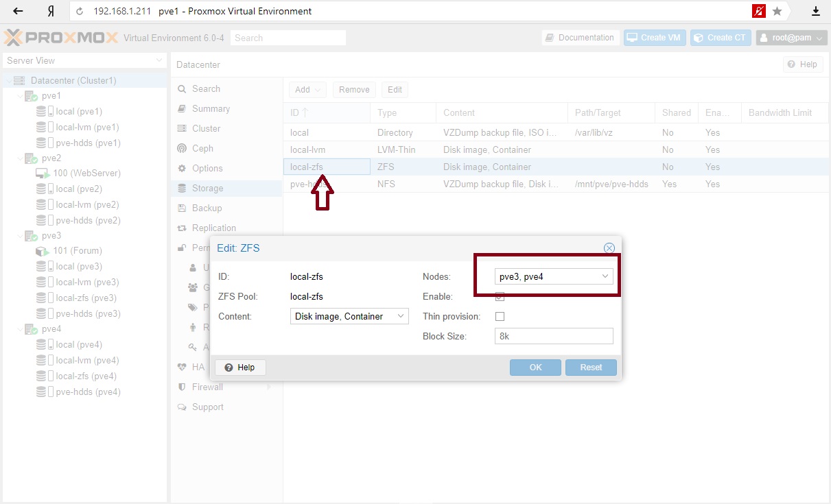Sort by the Type column header
The height and width of the screenshot is (504, 831).
point(403,112)
